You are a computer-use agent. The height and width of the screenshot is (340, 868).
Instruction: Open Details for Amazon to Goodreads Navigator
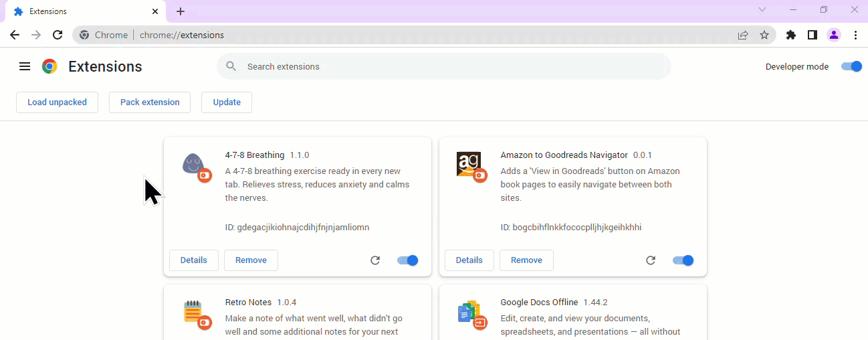coord(469,260)
